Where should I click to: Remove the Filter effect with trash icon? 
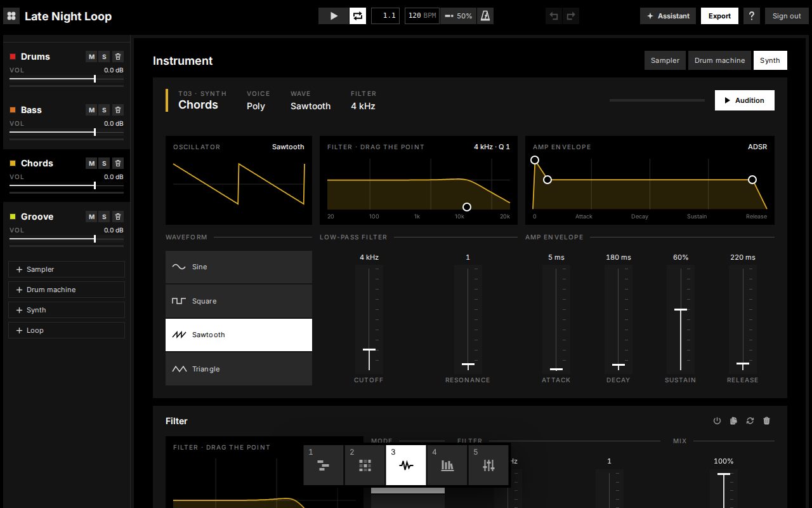(766, 420)
